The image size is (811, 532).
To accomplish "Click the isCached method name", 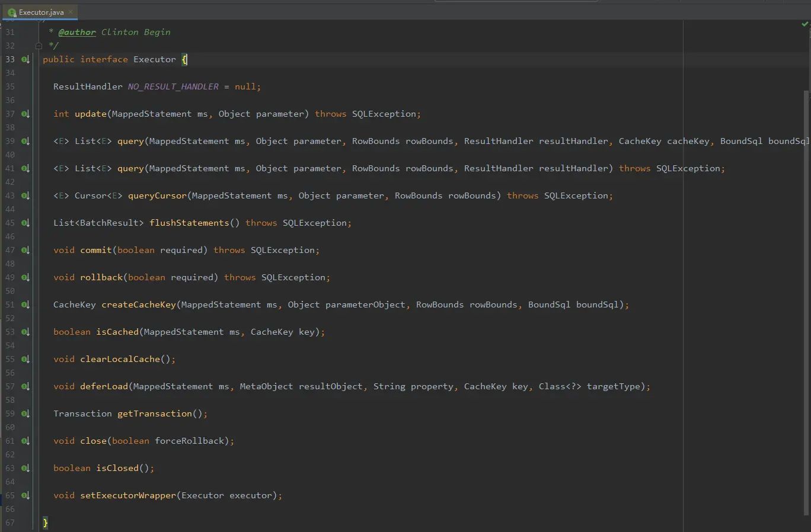I will 117,332.
